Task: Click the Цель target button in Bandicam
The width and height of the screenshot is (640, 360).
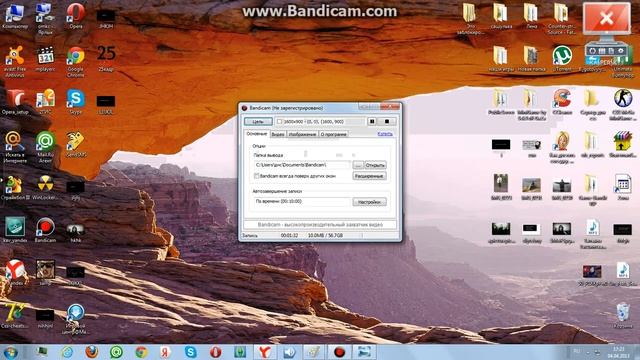Action: pyautogui.click(x=258, y=122)
